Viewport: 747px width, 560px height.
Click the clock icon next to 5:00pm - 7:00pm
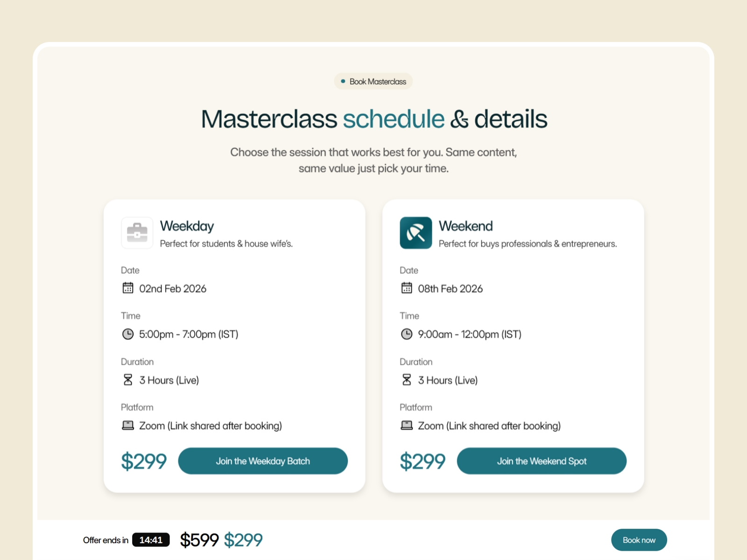click(x=128, y=334)
